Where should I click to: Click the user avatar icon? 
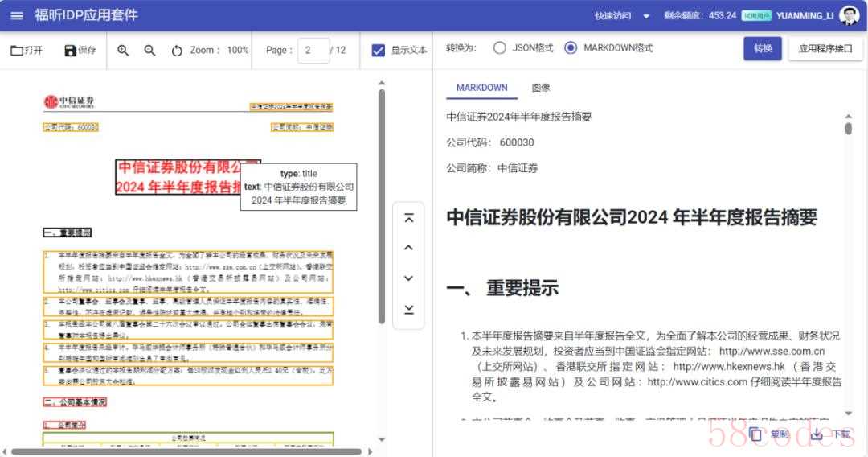click(x=849, y=15)
